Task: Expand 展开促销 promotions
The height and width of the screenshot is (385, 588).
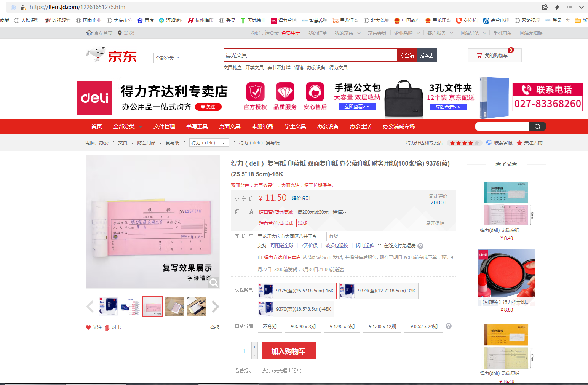Action: pos(438,224)
